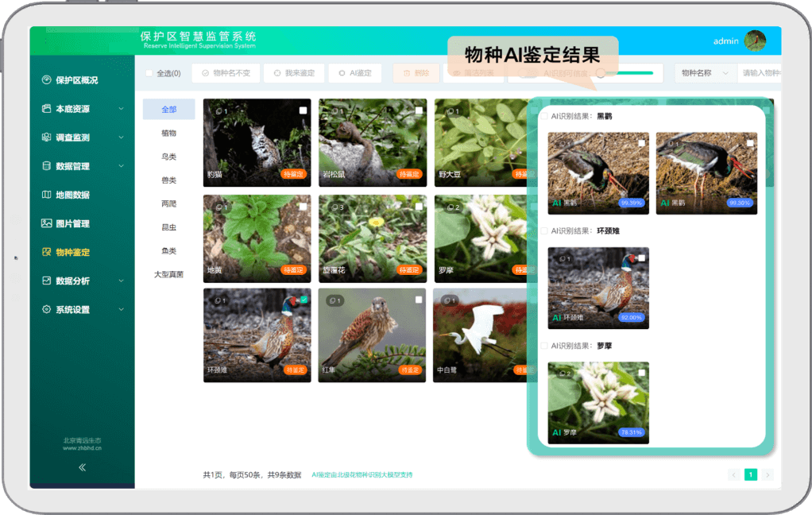Tick checkbox on 黑鹳 99.39% result
This screenshot has height=515, width=812.
pos(642,143)
